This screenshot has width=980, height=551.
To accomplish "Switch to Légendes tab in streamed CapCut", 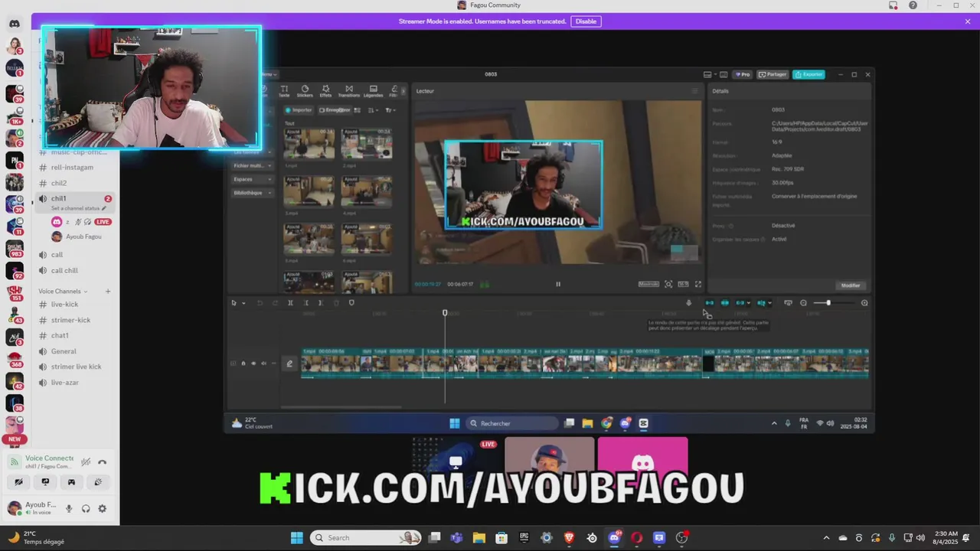I will (373, 91).
